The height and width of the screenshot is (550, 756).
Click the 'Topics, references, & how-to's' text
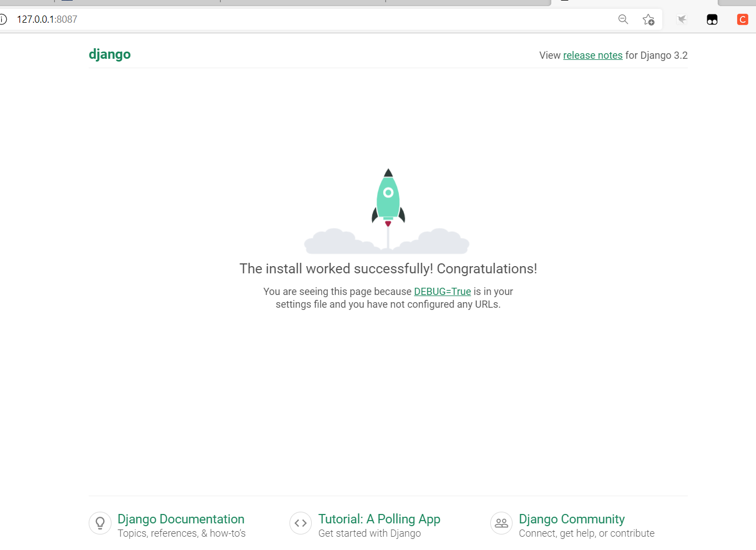(x=181, y=533)
